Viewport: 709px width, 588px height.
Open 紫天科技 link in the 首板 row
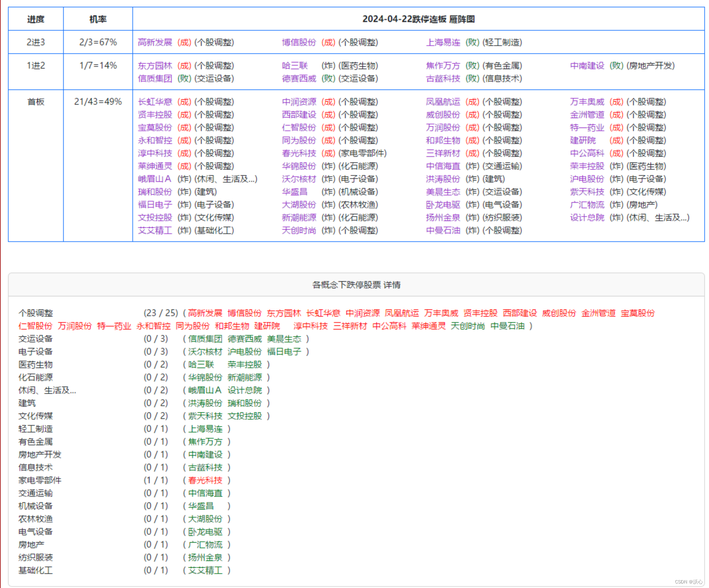point(587,192)
